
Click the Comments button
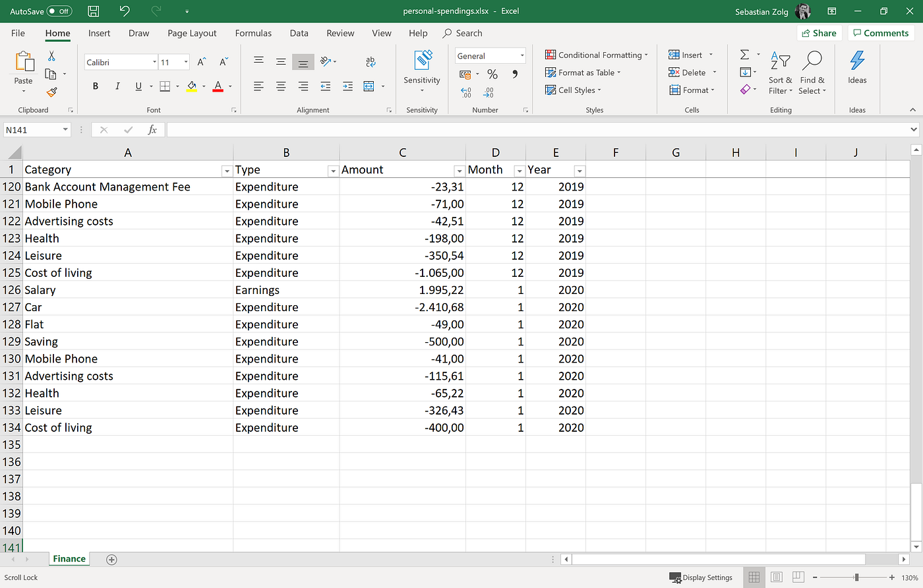coord(881,33)
